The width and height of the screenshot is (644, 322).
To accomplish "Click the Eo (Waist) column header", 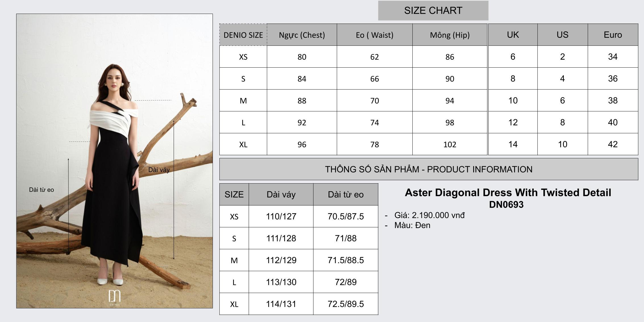I will point(375,35).
